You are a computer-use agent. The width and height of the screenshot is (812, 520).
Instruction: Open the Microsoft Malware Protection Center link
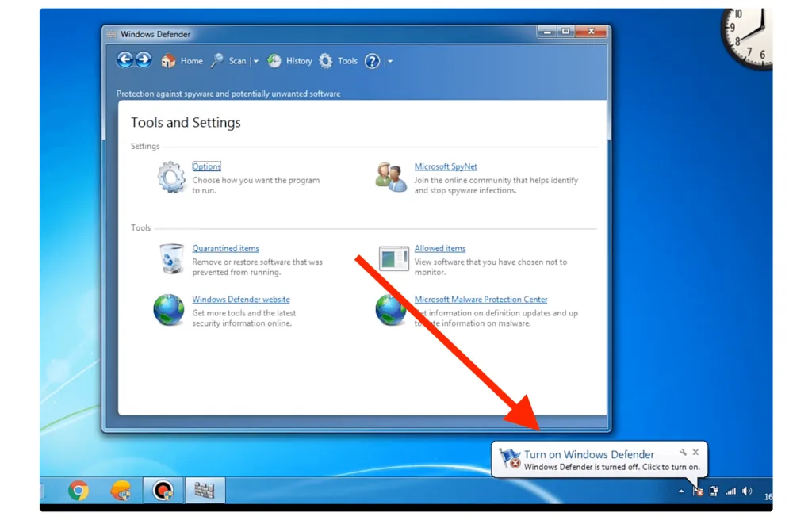[481, 300]
